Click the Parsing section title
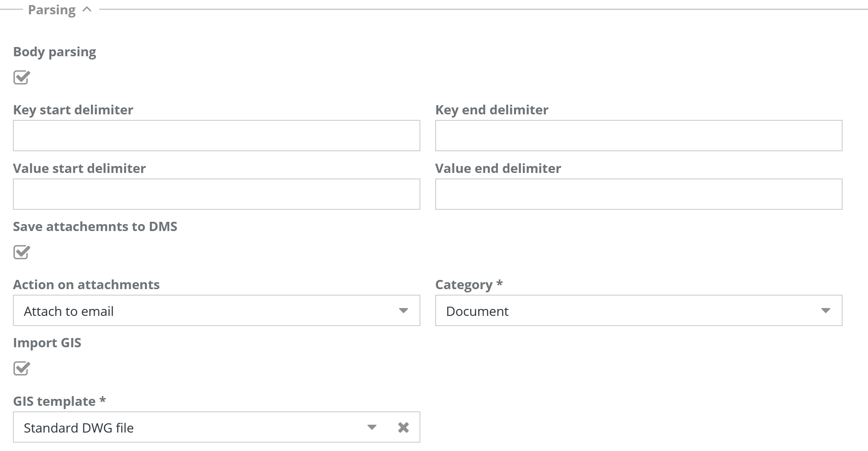Screen dimensions: 868x451 (52, 10)
